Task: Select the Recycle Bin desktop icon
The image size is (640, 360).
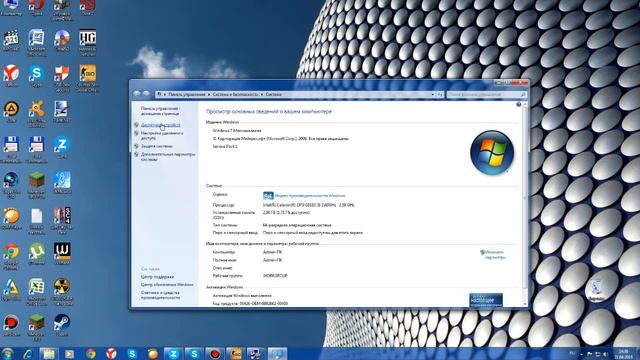Action: tap(597, 290)
